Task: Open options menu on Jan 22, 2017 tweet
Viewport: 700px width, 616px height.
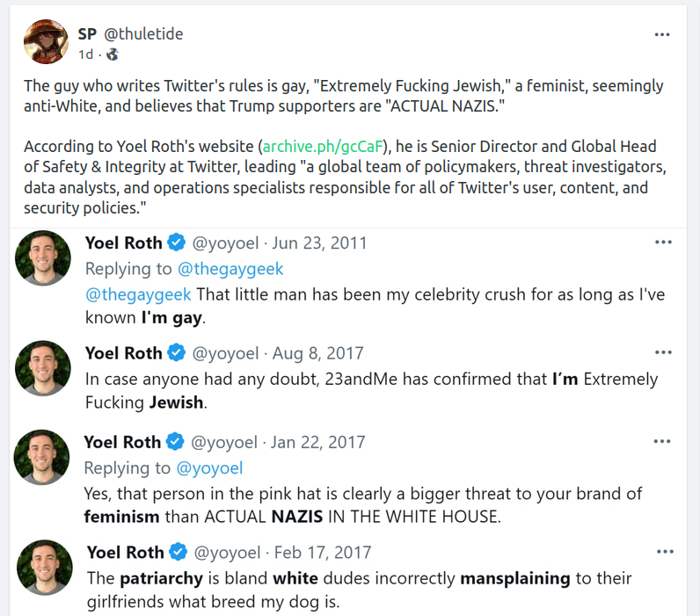Action: (x=663, y=441)
